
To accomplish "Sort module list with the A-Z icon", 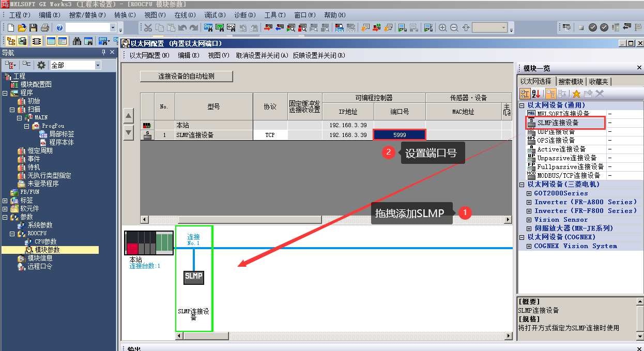I will pos(536,94).
